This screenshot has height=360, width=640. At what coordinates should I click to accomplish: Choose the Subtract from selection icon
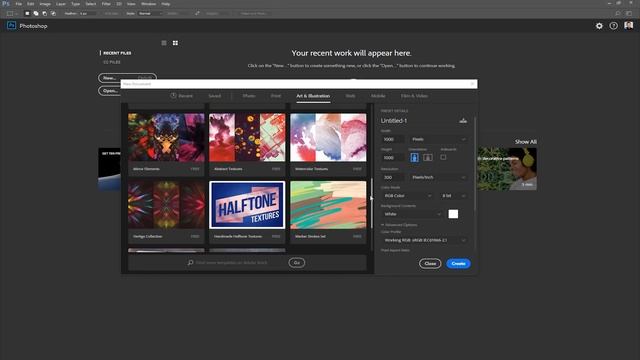44,13
